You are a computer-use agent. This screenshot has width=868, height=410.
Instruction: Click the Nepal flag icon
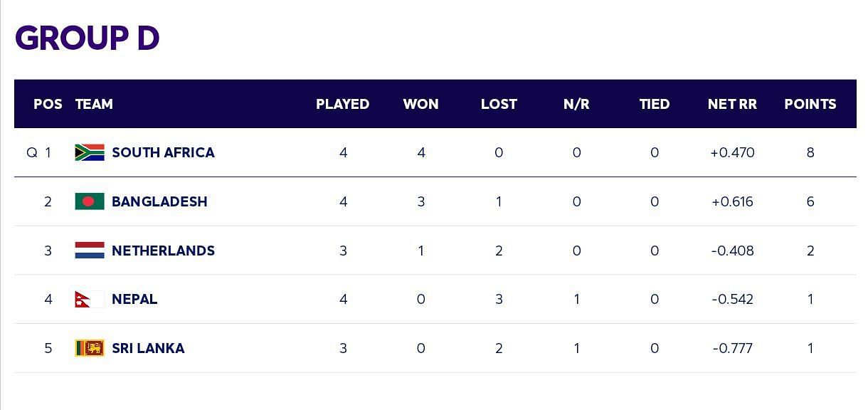[90, 299]
